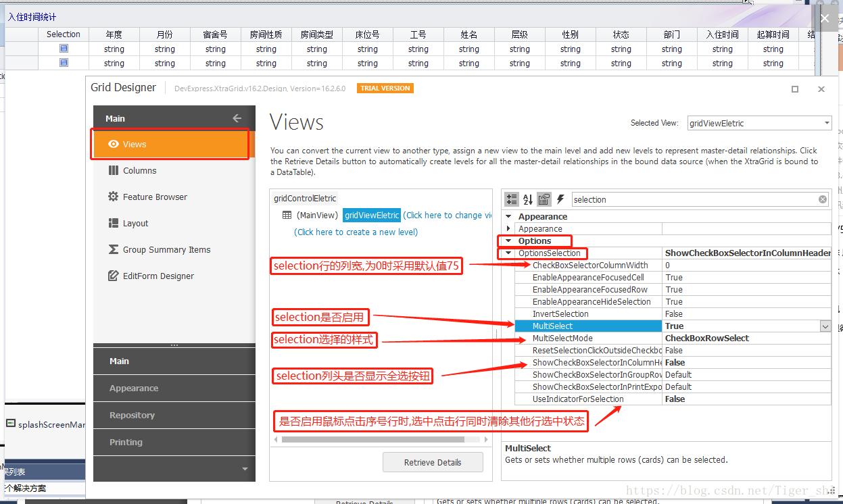This screenshot has width=843, height=504.
Task: Switch property grid to categorized view
Action: (512, 199)
